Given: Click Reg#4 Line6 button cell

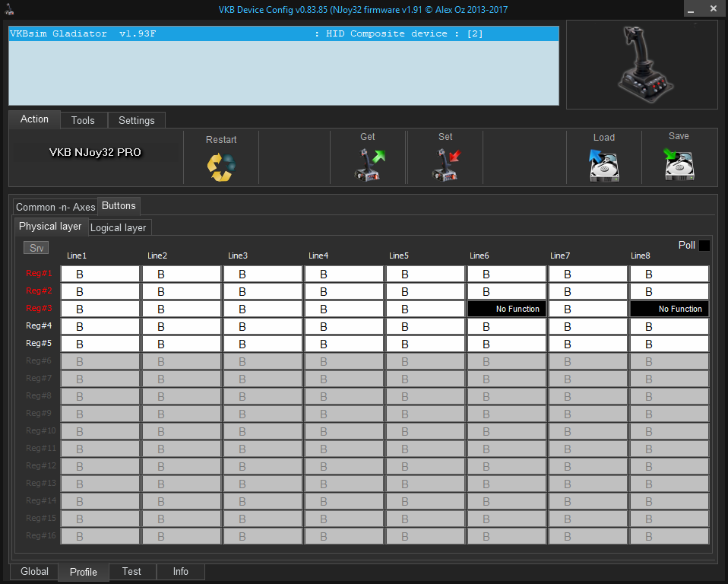Looking at the screenshot, I should click(507, 327).
